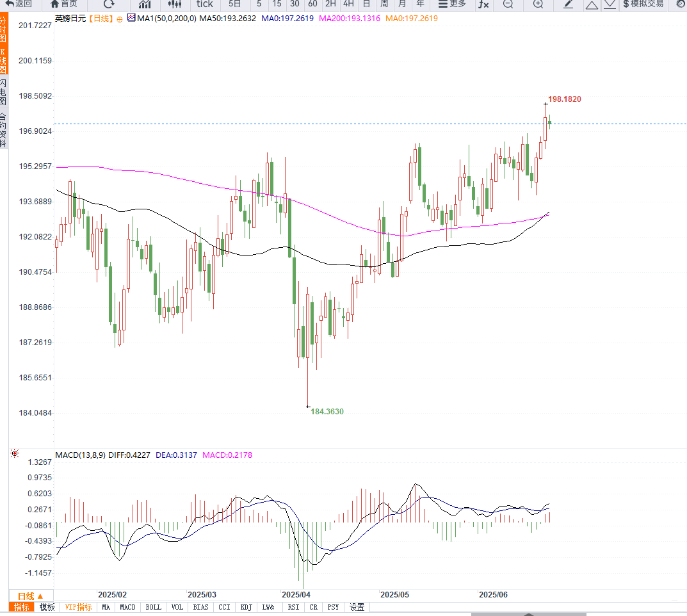Switch to the 闪电图 side view
The image size is (687, 616).
point(3,93)
